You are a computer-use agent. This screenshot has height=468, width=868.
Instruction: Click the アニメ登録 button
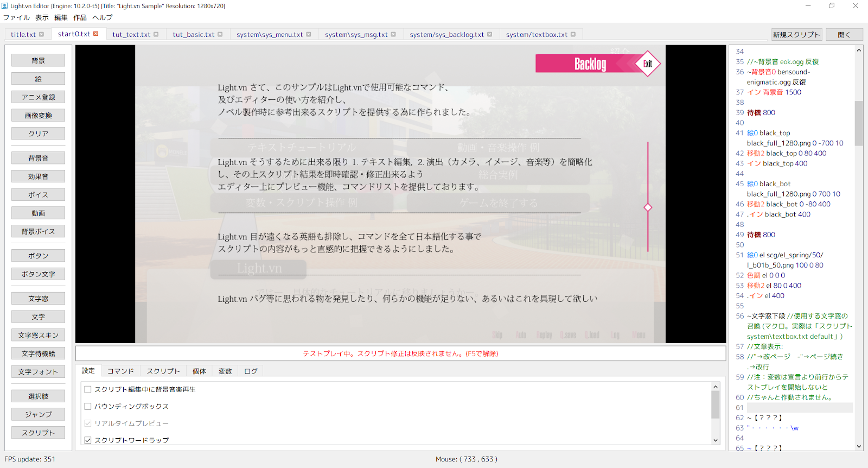38,97
